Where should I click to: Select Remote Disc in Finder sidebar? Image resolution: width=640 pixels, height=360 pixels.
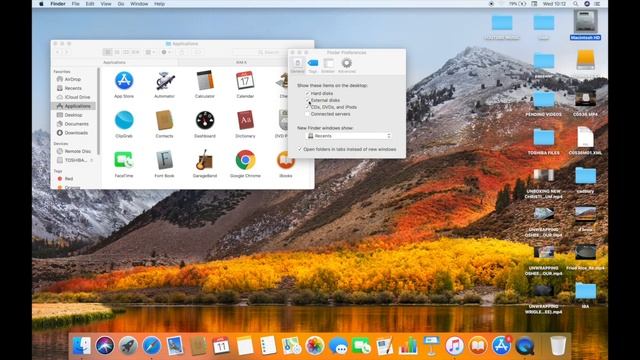(x=74, y=151)
